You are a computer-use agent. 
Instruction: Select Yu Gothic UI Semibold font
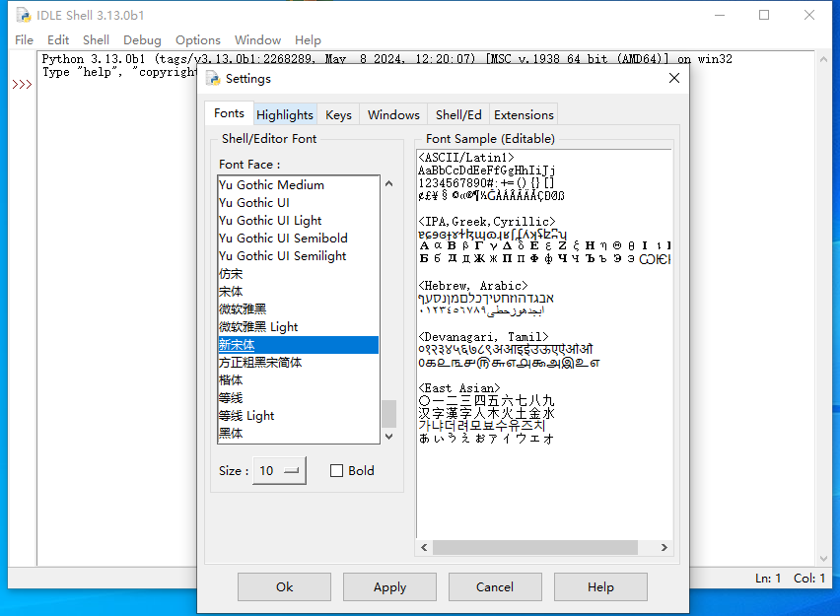click(283, 239)
